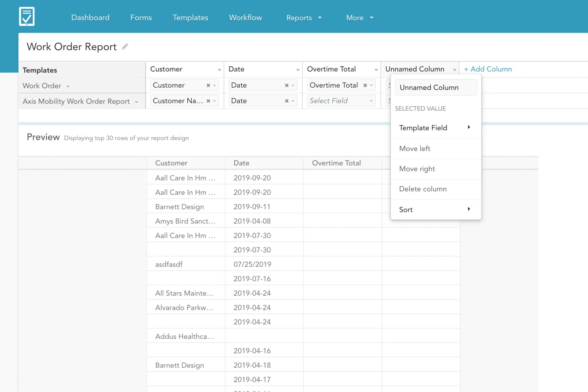Click the 2019-04-08 date cell
Viewport: 588px width, 392px height.
coord(264,221)
